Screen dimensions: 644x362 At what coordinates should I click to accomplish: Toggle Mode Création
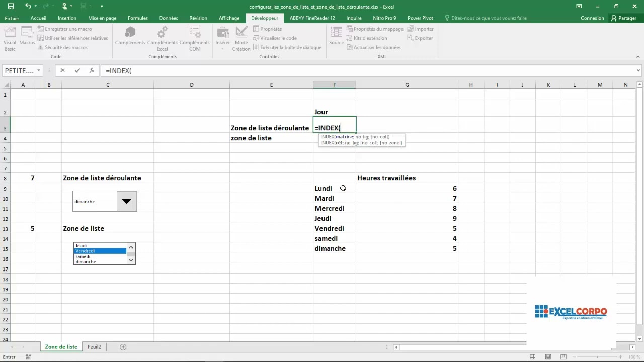(241, 39)
